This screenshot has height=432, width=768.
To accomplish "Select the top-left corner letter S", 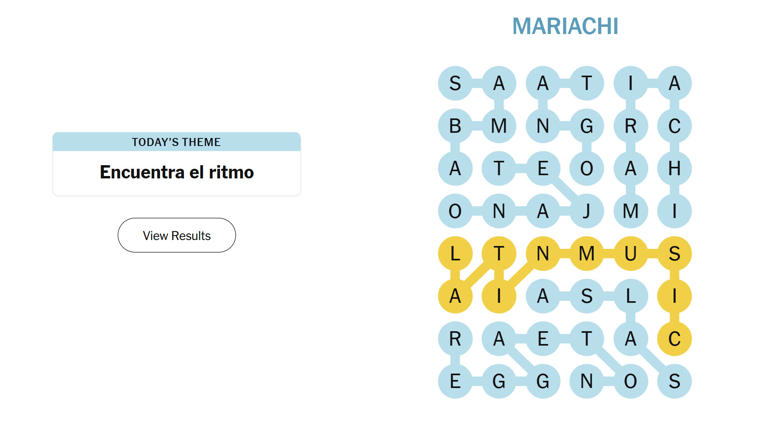I will point(455,84).
